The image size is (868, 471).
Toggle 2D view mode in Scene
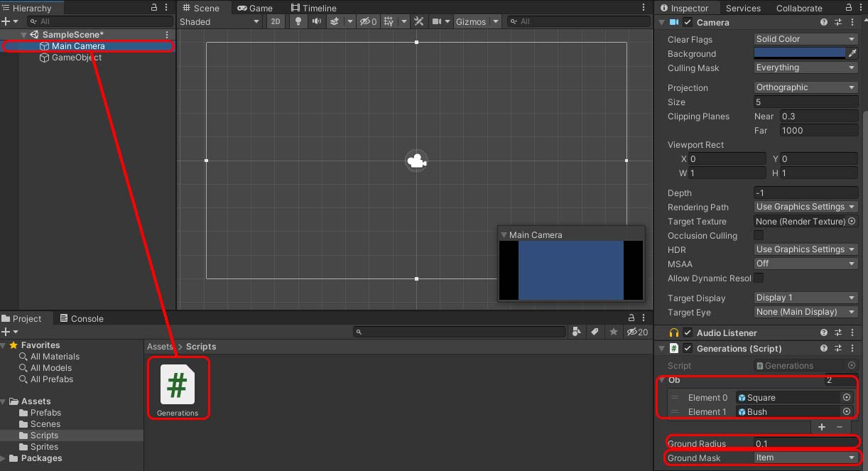(x=275, y=21)
